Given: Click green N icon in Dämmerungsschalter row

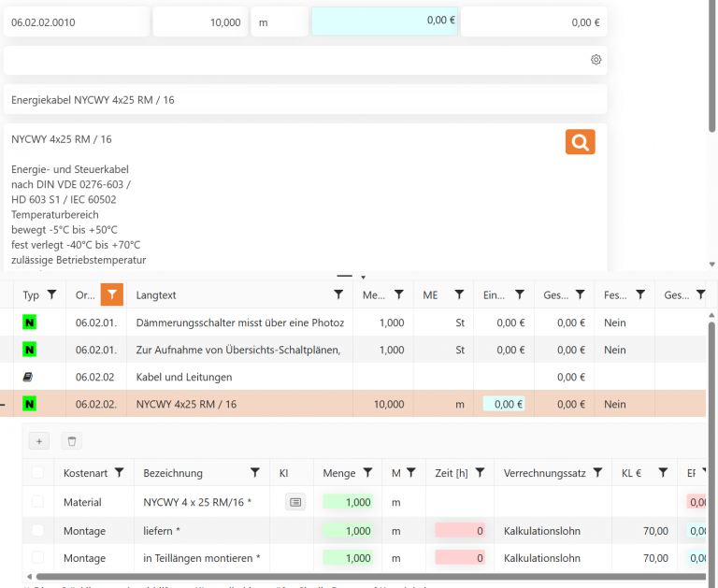Looking at the screenshot, I should click(30, 323).
